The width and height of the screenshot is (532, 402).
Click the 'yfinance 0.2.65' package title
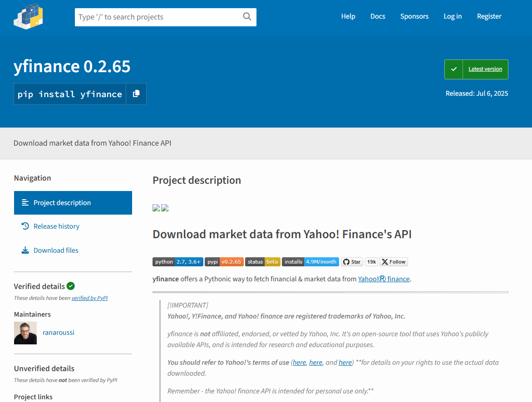(x=72, y=66)
